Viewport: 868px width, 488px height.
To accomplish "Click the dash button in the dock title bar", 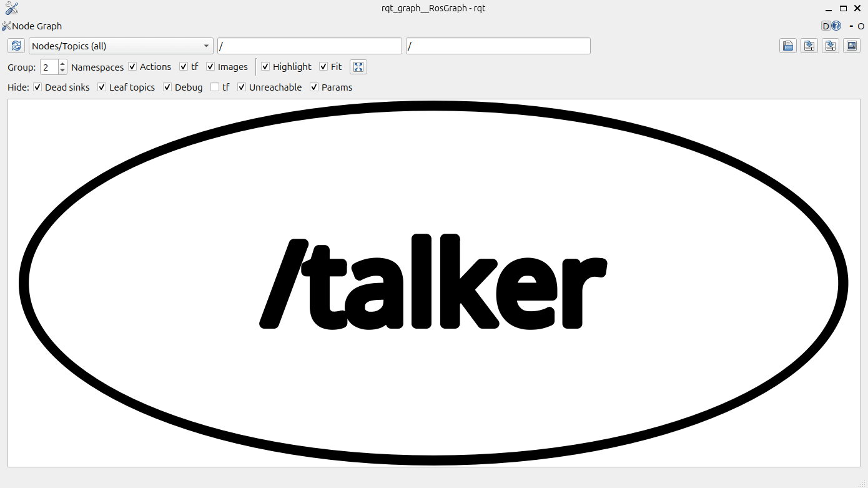I will [x=851, y=26].
